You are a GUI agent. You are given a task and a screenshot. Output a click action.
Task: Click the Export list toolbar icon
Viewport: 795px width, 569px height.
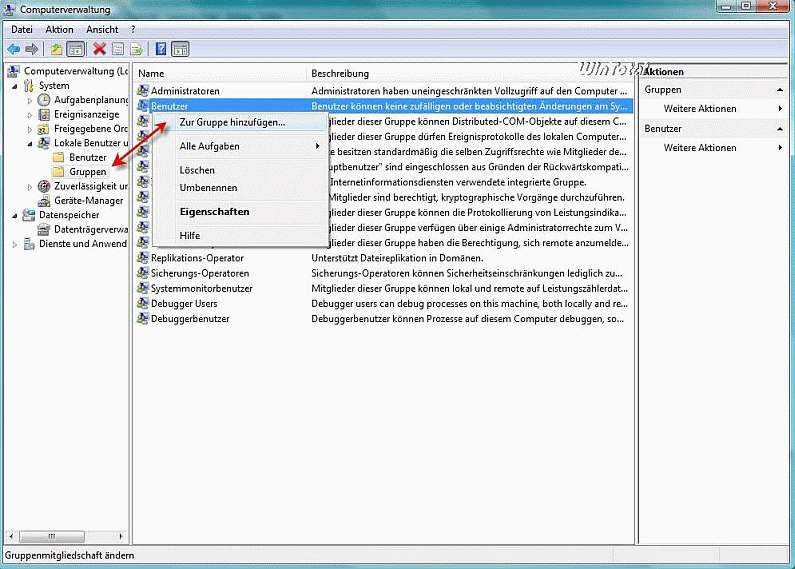click(135, 49)
